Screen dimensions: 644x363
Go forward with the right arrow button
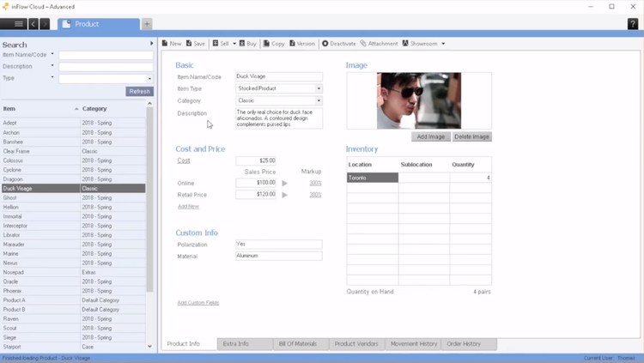(45, 24)
